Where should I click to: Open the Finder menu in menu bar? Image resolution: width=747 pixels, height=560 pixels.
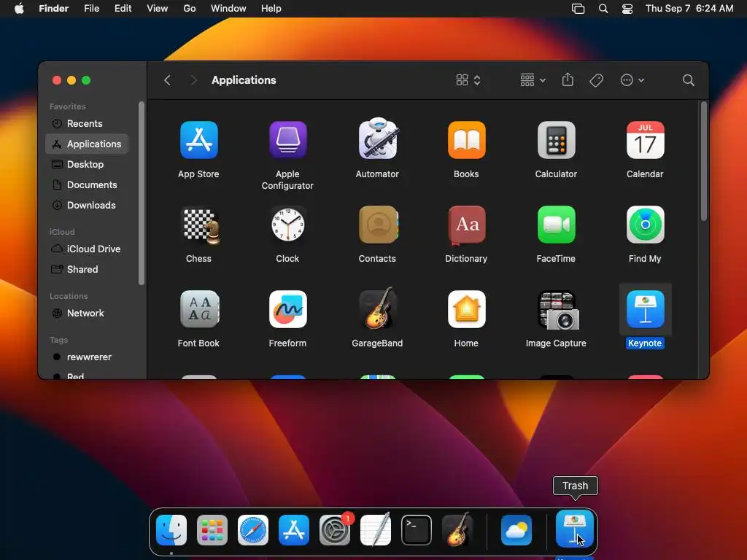tap(53, 9)
